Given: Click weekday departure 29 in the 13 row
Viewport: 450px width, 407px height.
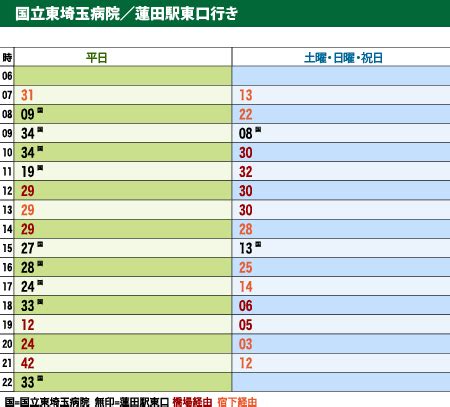Looking at the screenshot, I should 28,210.
